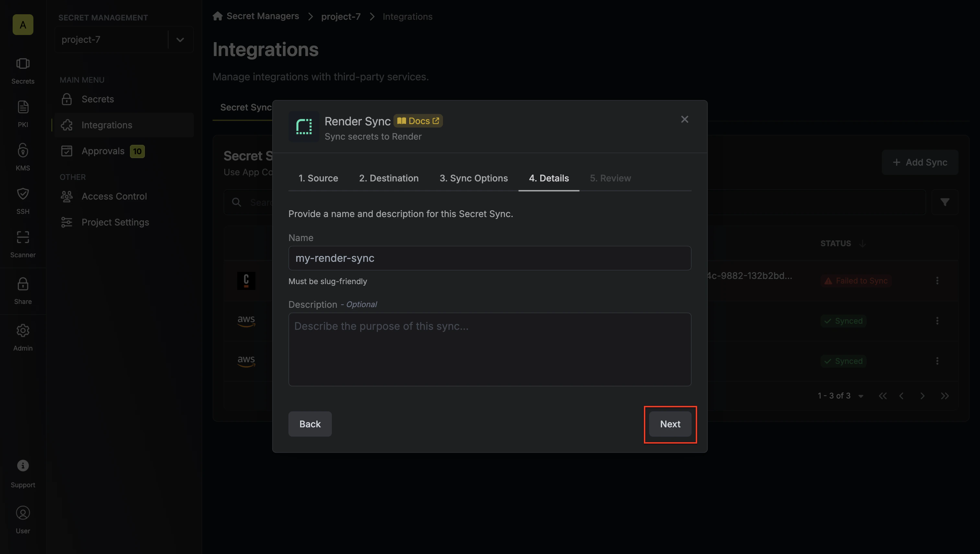Open the Docs link for Render Sync
This screenshot has width=980, height=554.
point(418,121)
